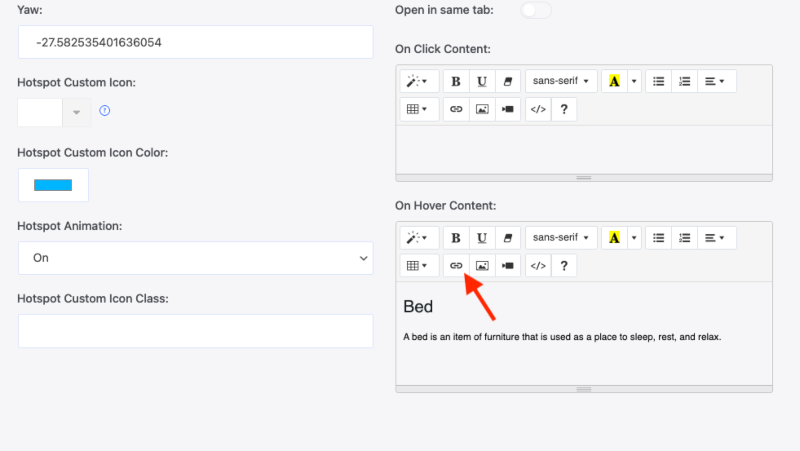Add ordered list in On Hover editor
800x451 pixels.
pyautogui.click(x=685, y=238)
